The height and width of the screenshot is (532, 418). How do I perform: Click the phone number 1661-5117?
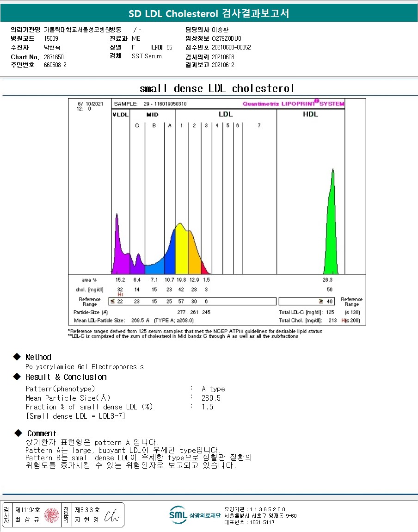[x=262, y=522]
